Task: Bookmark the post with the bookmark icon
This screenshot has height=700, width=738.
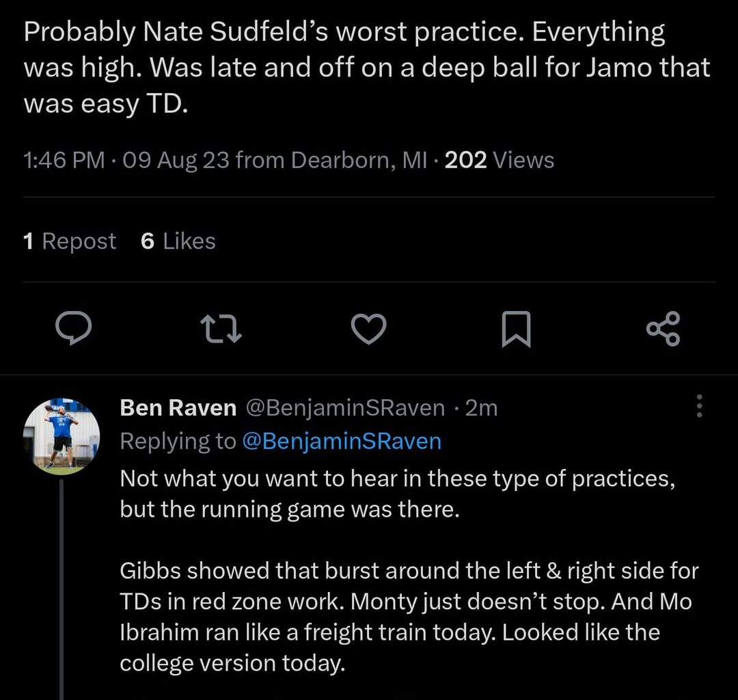Action: coord(516,329)
